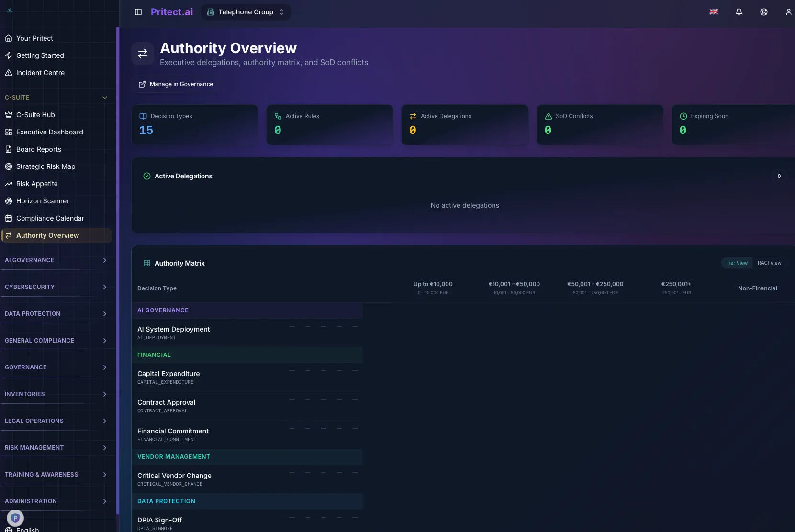795x532 pixels.
Task: Open Incident Centre
Action: coord(56,73)
